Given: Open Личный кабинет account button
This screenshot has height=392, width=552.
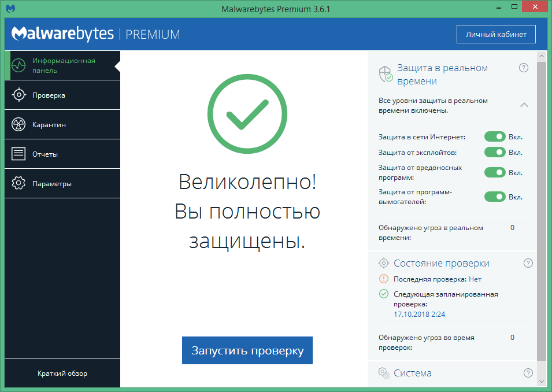Looking at the screenshot, I should tap(495, 34).
